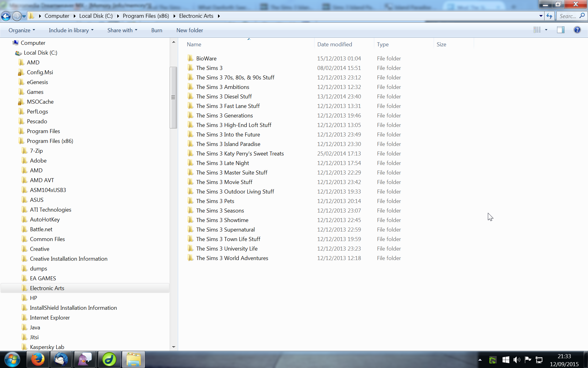This screenshot has width=588, height=368.
Task: Open Firefox from the taskbar
Action: coord(38,359)
